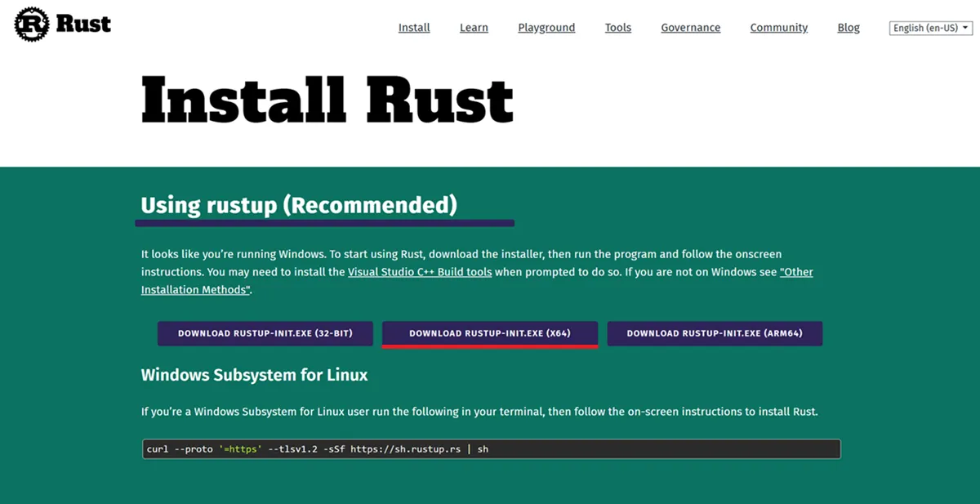
Task: Open the Community navigation link
Action: pos(778,27)
